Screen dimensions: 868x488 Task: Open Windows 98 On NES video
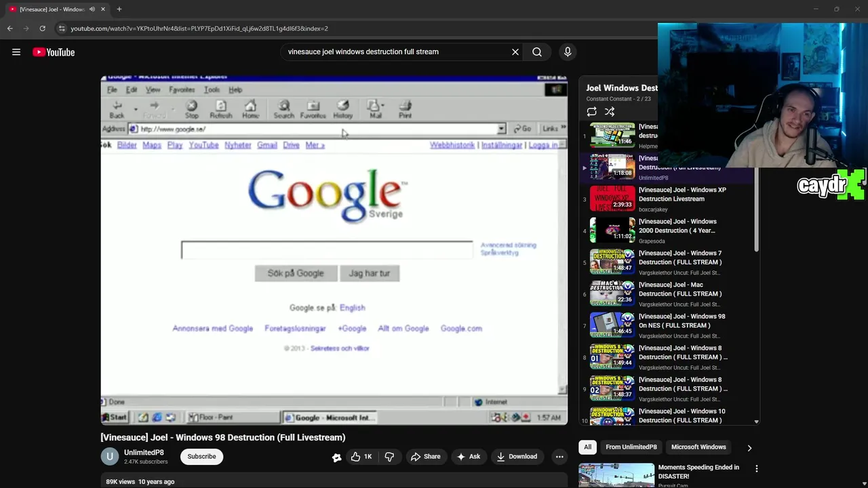668,325
